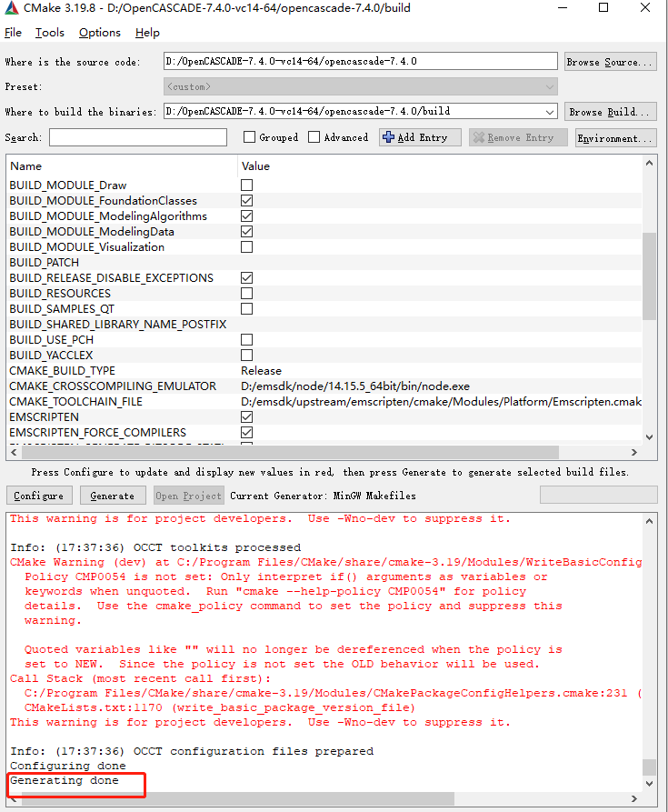Minimize the CMake window
The width and height of the screenshot is (668, 812).
(563, 8)
